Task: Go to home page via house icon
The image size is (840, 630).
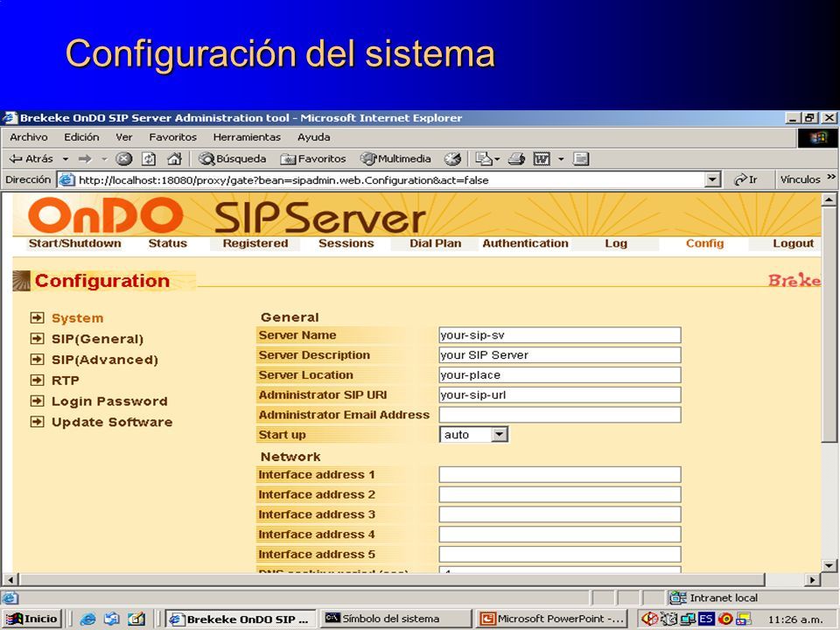Action: (x=174, y=158)
